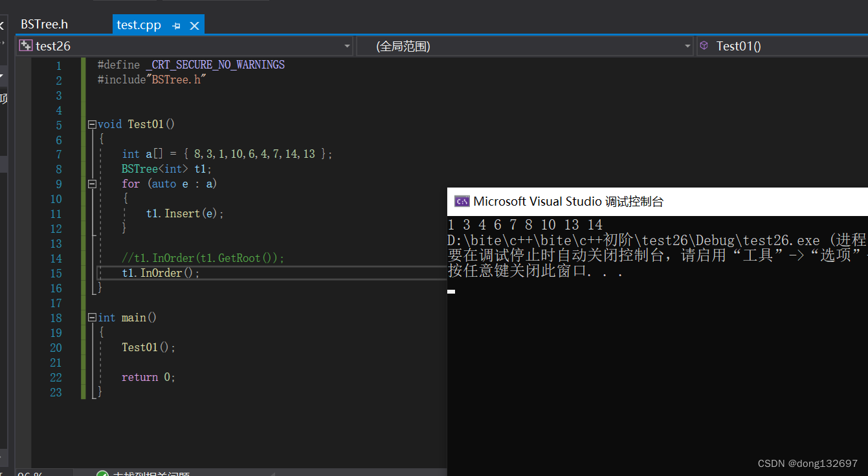Click the t1.InOrder(); statement on line 15
This screenshot has height=476, width=868.
[161, 273]
